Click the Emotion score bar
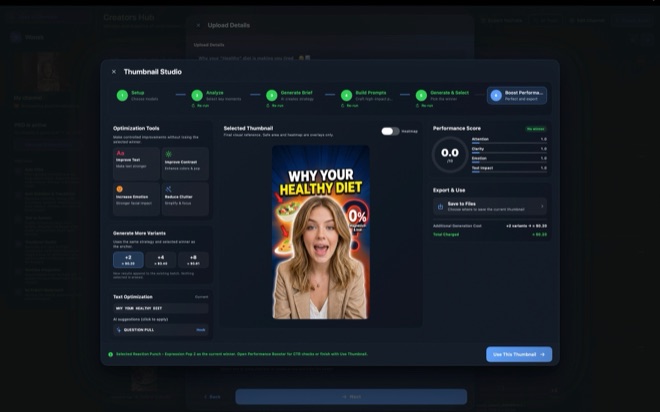The width and height of the screenshot is (660, 412). pos(509,162)
